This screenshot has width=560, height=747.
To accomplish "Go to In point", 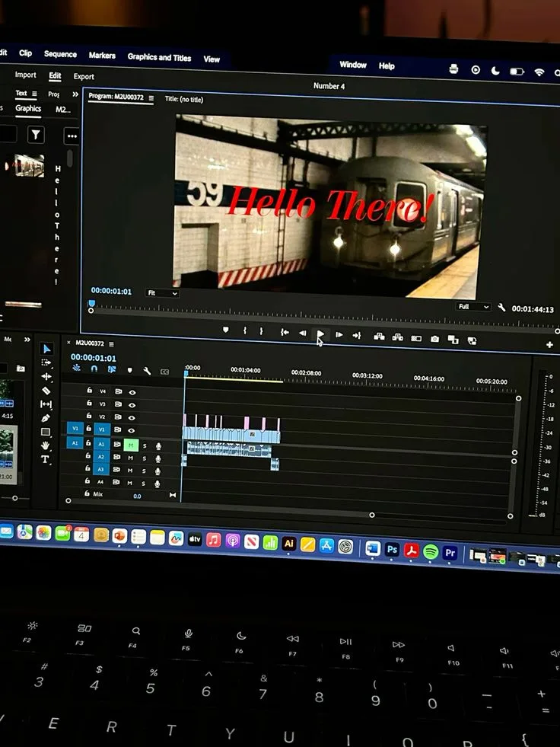I will [285, 332].
